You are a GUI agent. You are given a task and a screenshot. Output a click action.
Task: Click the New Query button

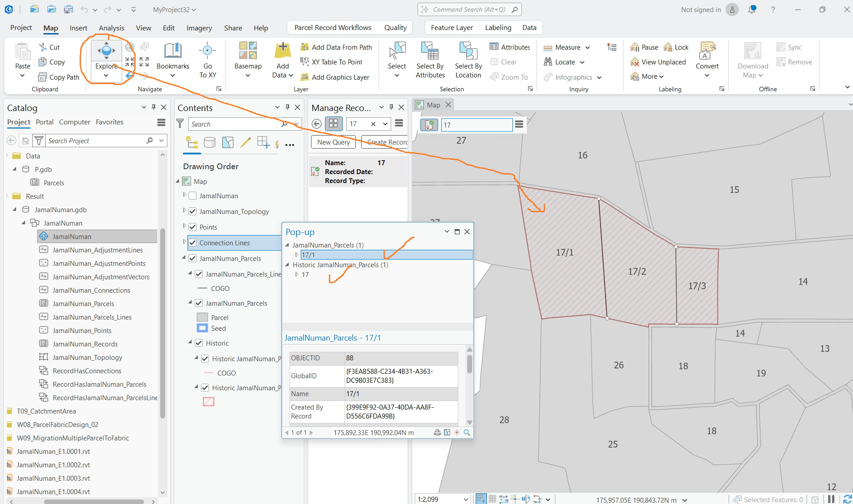pos(333,142)
